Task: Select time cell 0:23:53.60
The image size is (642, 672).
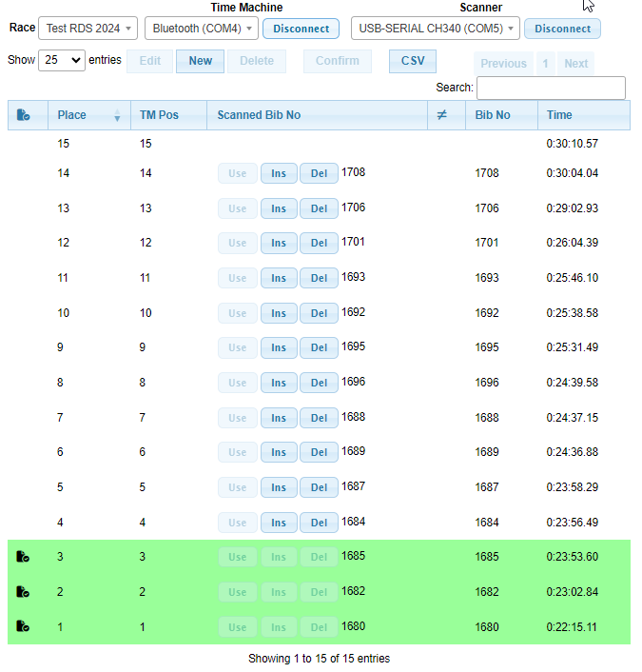Action: pos(573,557)
